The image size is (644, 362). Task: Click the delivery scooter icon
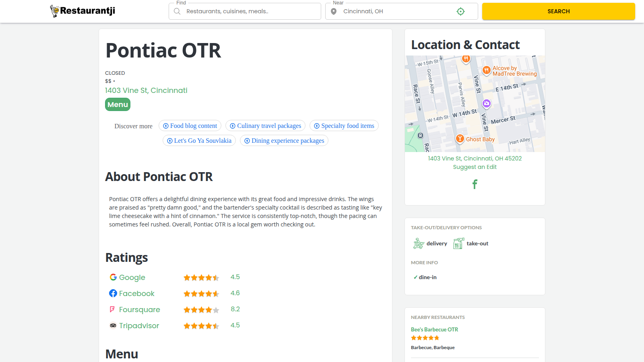coord(419,243)
